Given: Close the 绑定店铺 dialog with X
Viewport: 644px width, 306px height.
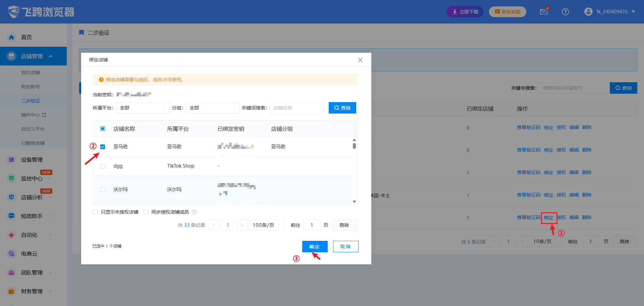Looking at the screenshot, I should click(x=360, y=60).
